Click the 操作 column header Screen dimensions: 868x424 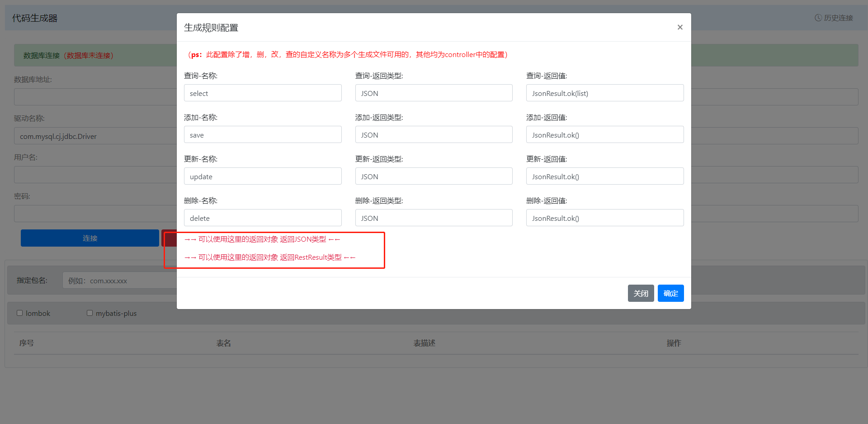pos(674,343)
